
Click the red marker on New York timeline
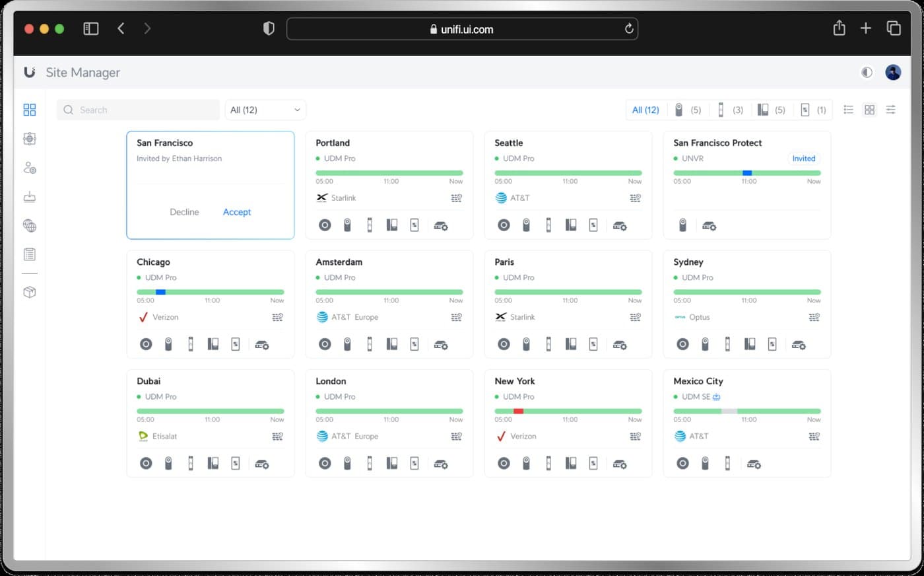click(518, 411)
